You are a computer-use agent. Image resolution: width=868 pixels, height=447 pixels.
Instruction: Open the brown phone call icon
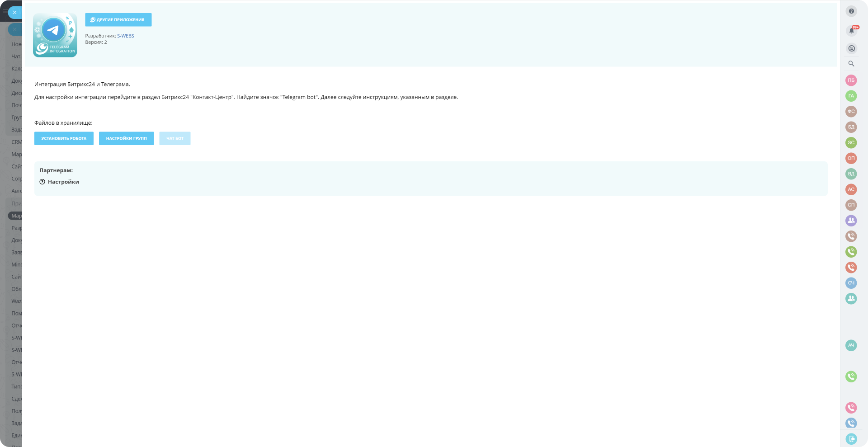[x=851, y=236]
